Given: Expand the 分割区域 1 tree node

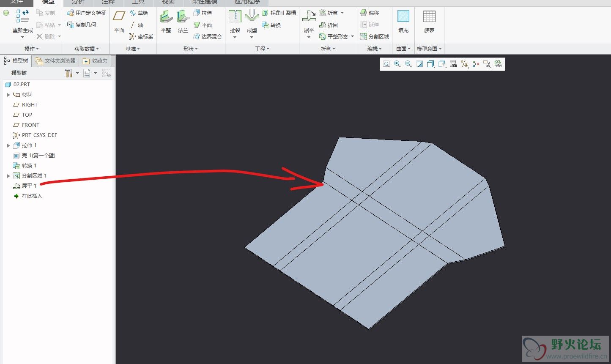Looking at the screenshot, I should coord(8,176).
